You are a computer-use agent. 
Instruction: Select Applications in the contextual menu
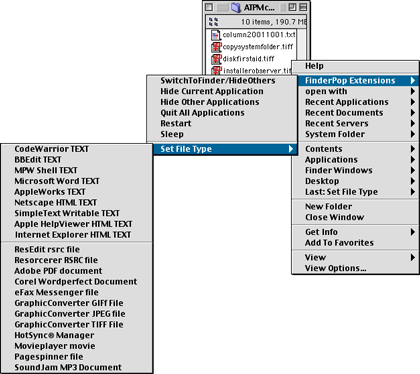pyautogui.click(x=355, y=160)
